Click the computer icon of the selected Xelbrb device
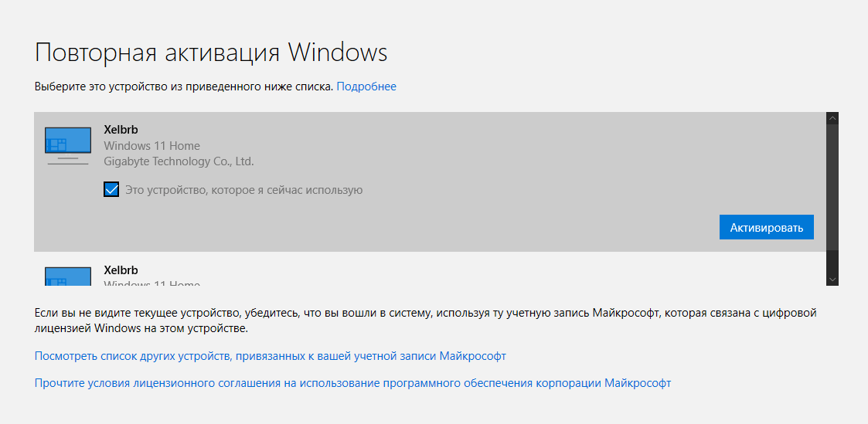The width and height of the screenshot is (868, 424). [67, 146]
